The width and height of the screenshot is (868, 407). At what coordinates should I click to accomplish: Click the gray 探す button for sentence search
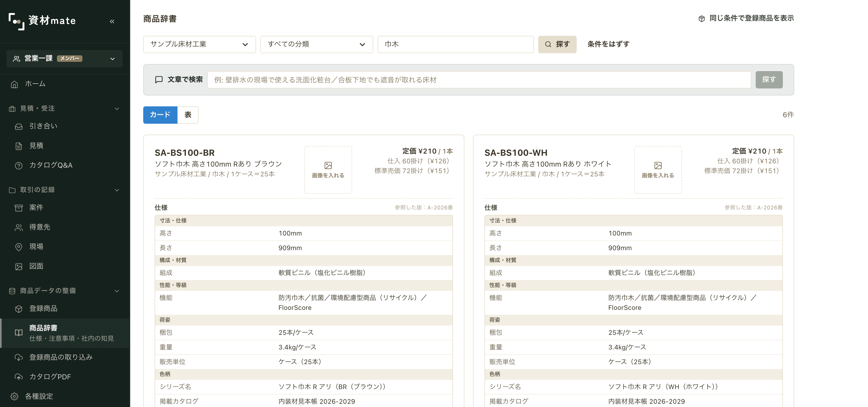point(769,80)
